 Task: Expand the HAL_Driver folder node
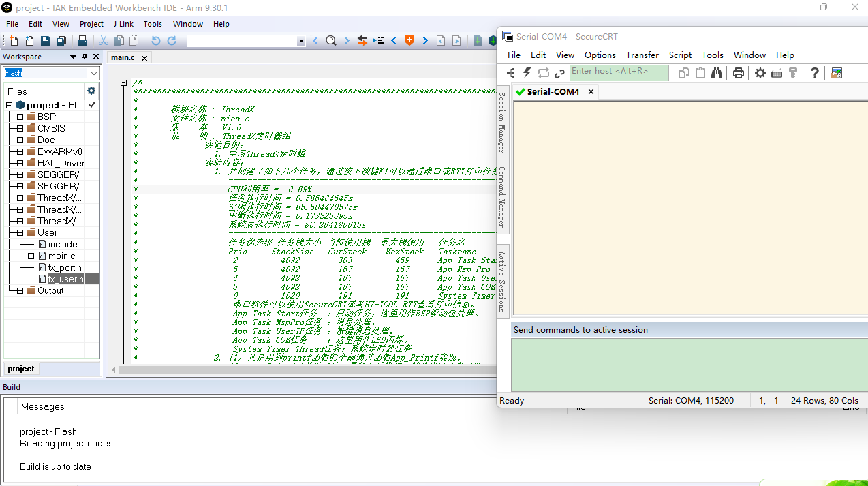pos(20,163)
